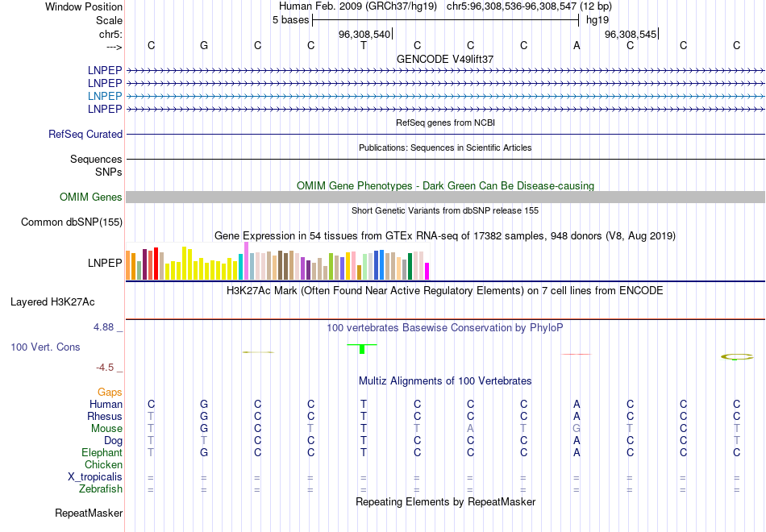Open the GTEx Gene Expression track title
766x532 pixels.
coord(445,236)
